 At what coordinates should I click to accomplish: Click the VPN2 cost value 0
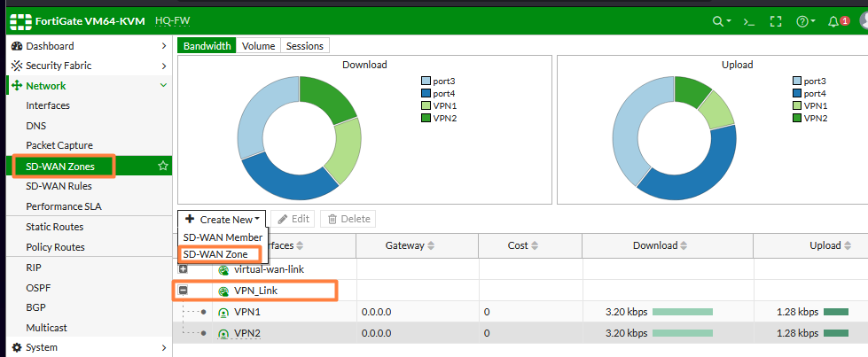coord(487,334)
